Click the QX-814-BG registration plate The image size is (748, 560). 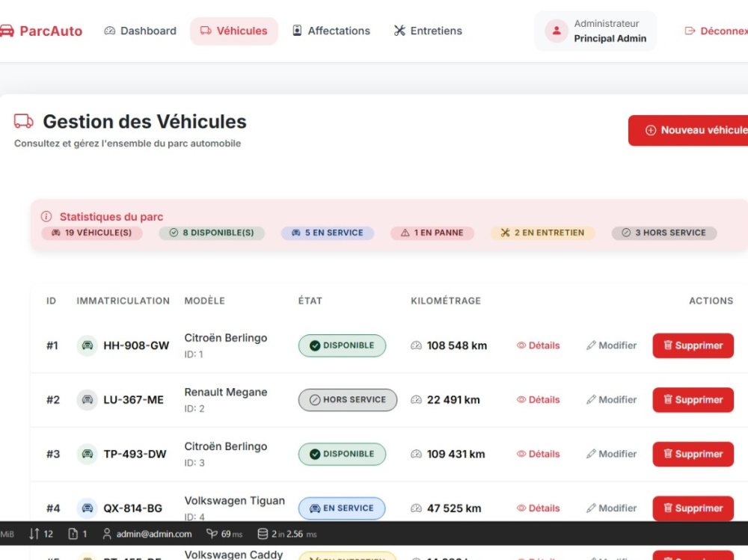pyautogui.click(x=133, y=508)
